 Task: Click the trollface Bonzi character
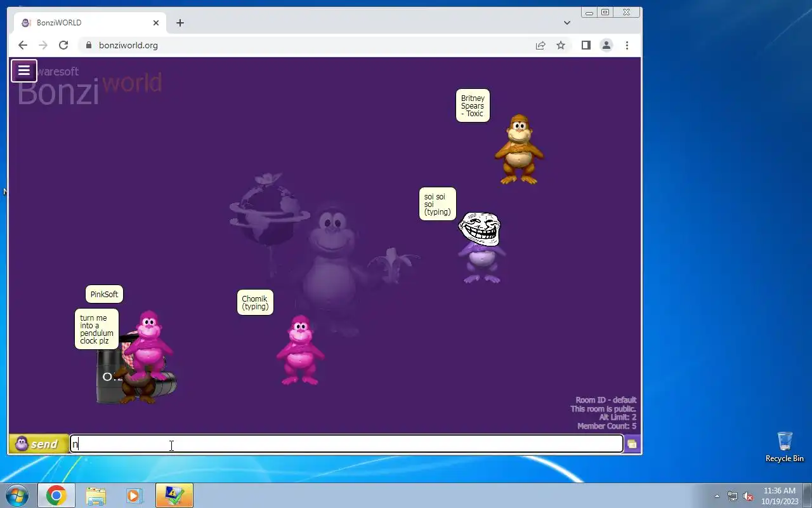pos(481,248)
